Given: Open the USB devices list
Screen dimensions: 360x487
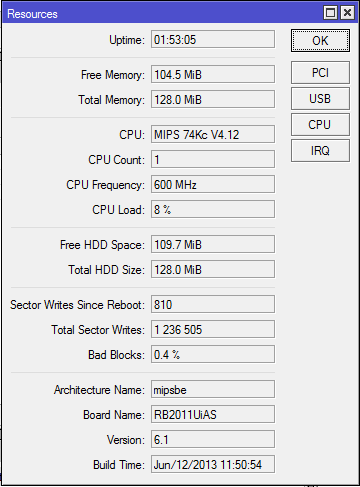Looking at the screenshot, I should pyautogui.click(x=320, y=99).
